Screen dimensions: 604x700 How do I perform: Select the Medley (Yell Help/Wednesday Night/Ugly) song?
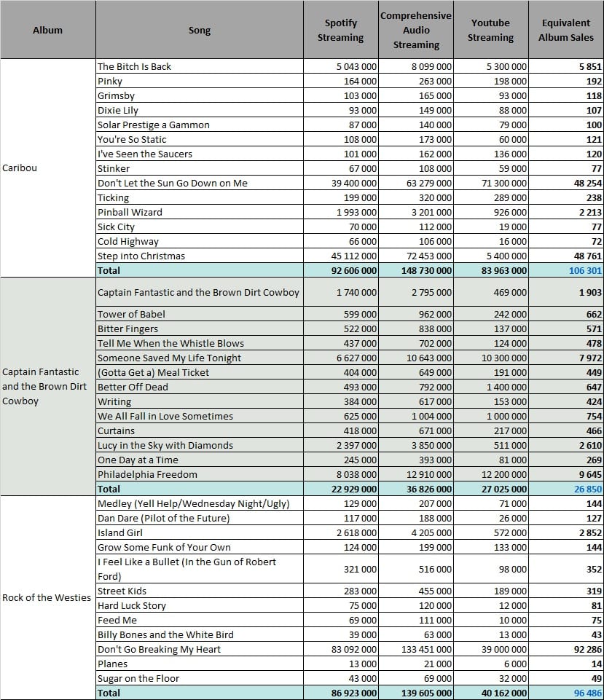tap(200, 503)
